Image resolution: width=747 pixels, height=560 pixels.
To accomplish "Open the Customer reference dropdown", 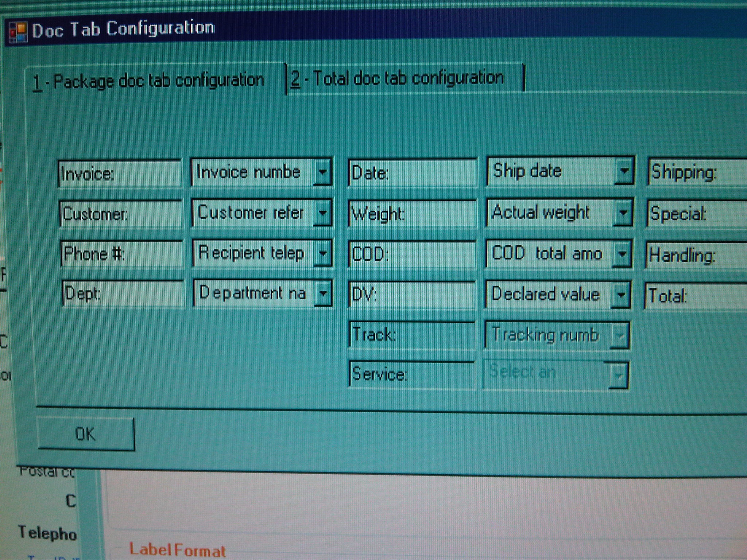I will (322, 213).
